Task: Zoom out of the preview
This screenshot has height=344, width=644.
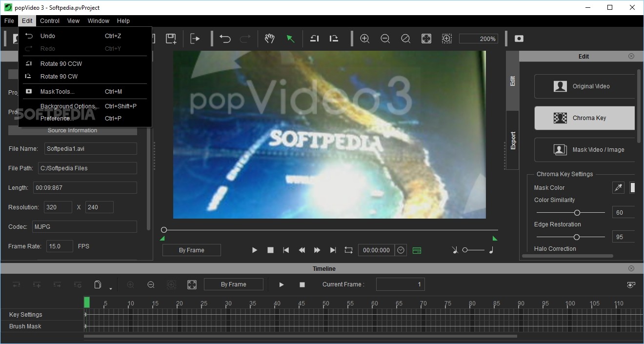Action: click(385, 39)
